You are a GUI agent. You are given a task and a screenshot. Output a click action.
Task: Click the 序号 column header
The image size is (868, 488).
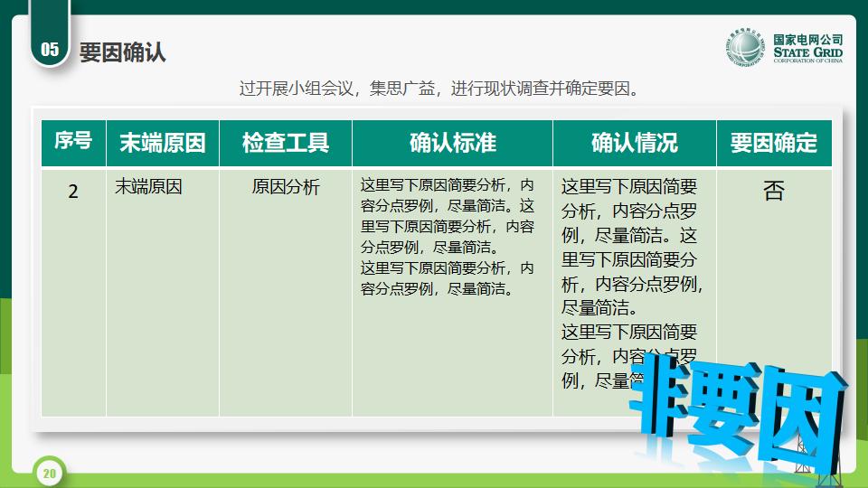pos(73,143)
